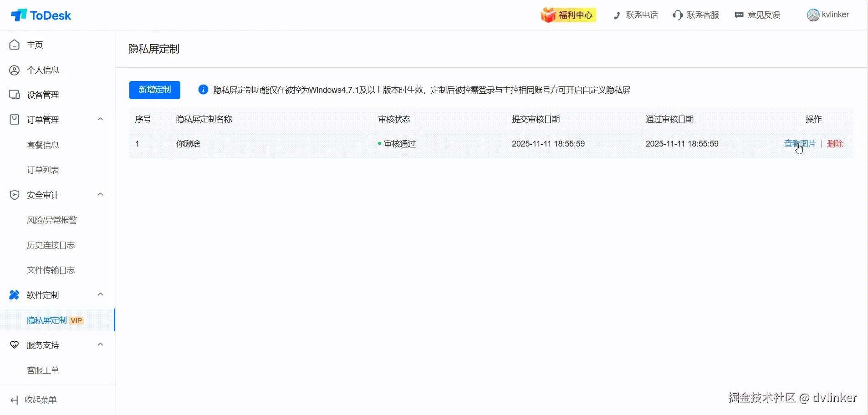Click 收起菜单 to collapse sidebar
This screenshot has width=868, height=415.
click(x=34, y=400)
